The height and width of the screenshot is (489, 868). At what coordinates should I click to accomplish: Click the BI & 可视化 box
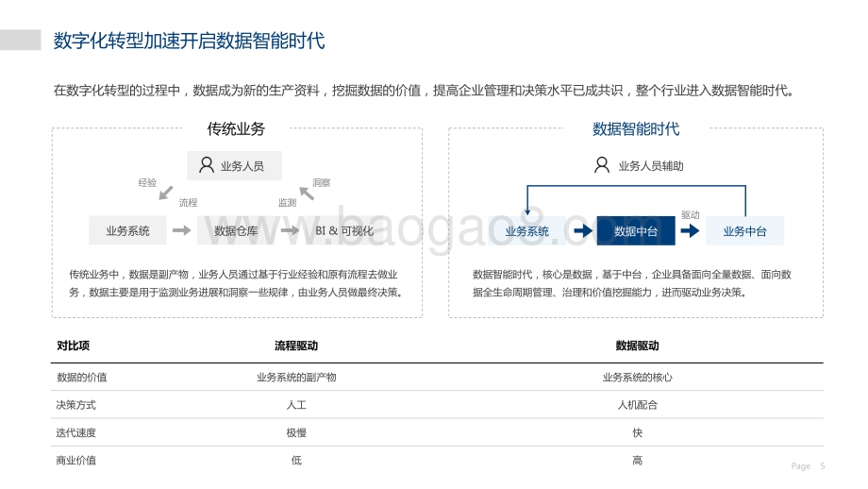[x=344, y=231]
